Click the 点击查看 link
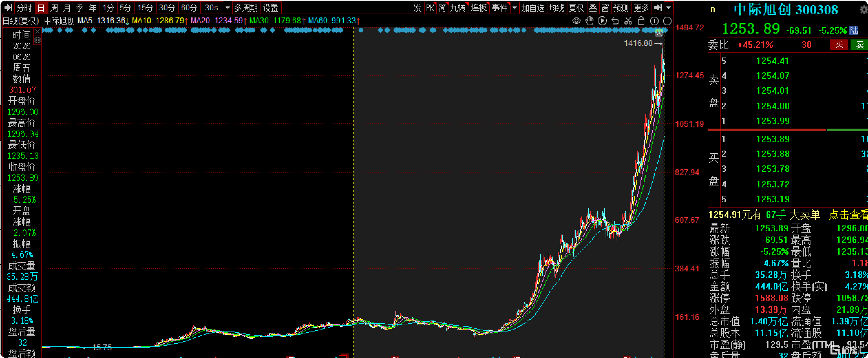 (848, 215)
